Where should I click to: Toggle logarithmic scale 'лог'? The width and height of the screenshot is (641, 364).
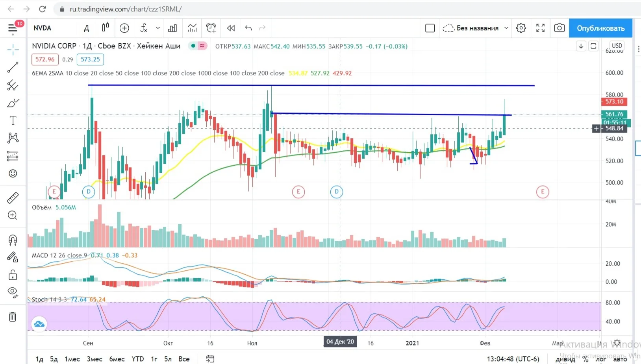(601, 359)
